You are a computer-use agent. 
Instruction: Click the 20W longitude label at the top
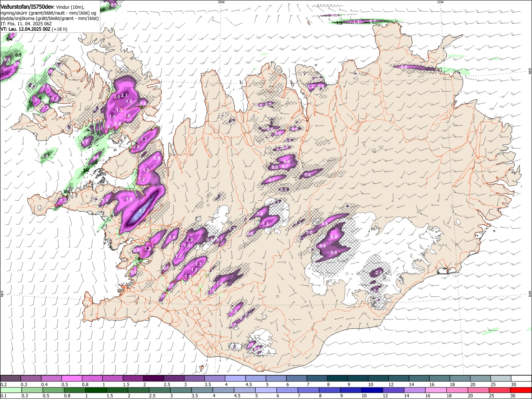click(x=221, y=2)
